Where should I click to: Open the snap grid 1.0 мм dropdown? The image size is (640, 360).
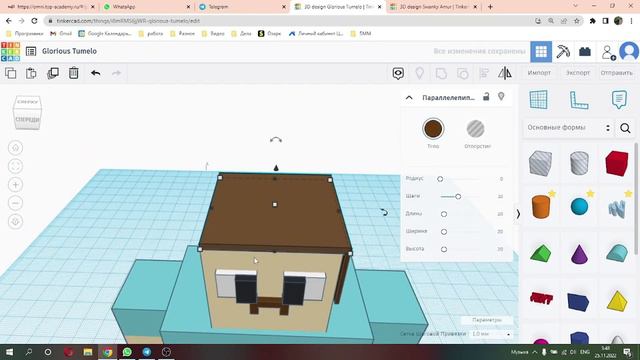[x=491, y=334]
